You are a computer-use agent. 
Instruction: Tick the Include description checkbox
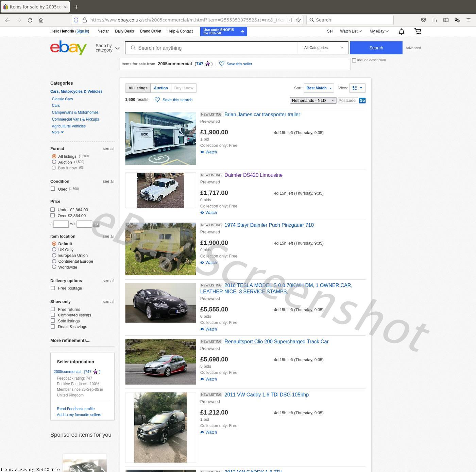(x=354, y=60)
